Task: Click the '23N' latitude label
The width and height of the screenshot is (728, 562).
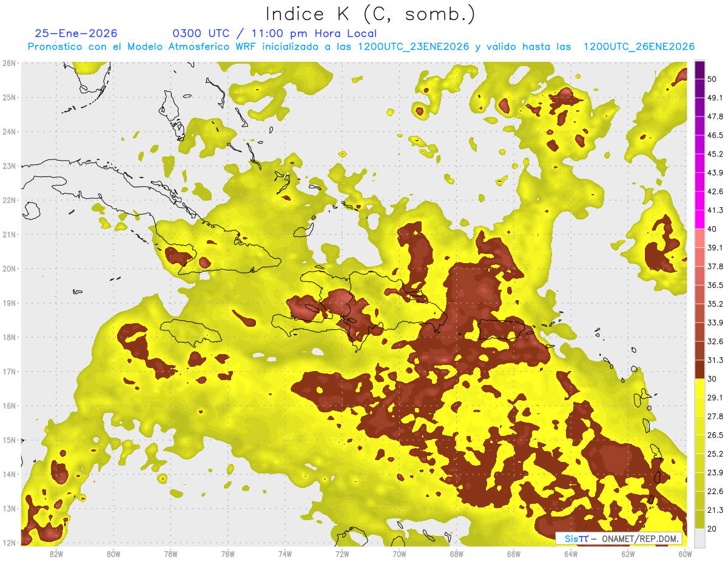Action: coord(9,166)
